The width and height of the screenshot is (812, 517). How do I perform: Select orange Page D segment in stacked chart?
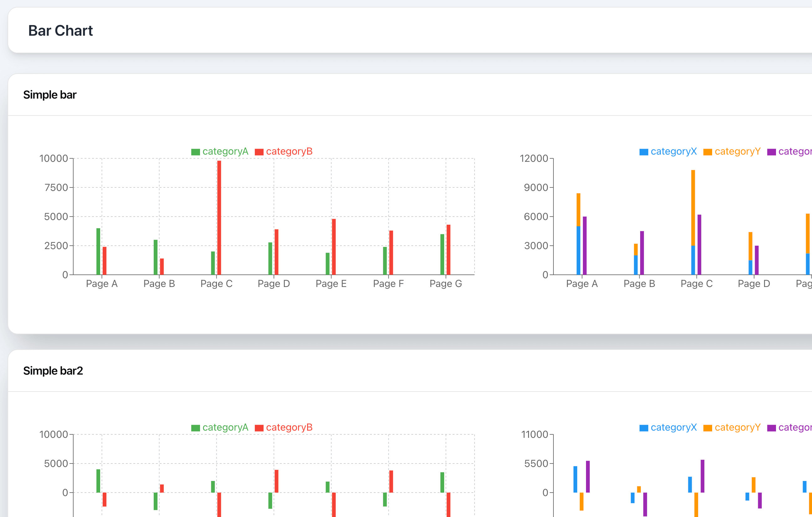click(x=751, y=246)
